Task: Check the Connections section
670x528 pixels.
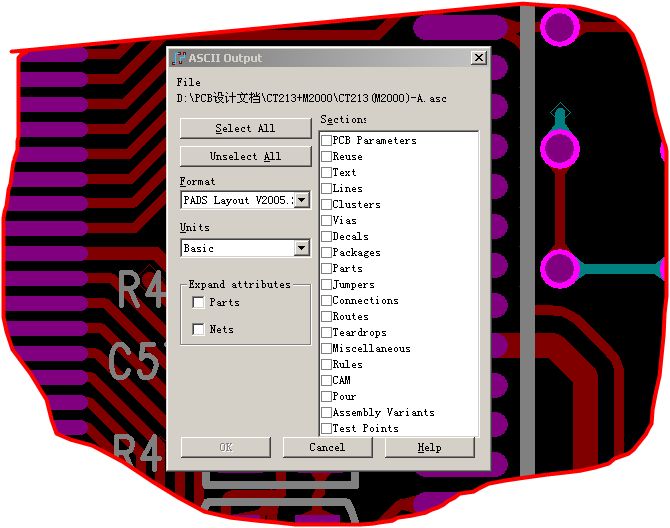Action: [326, 300]
